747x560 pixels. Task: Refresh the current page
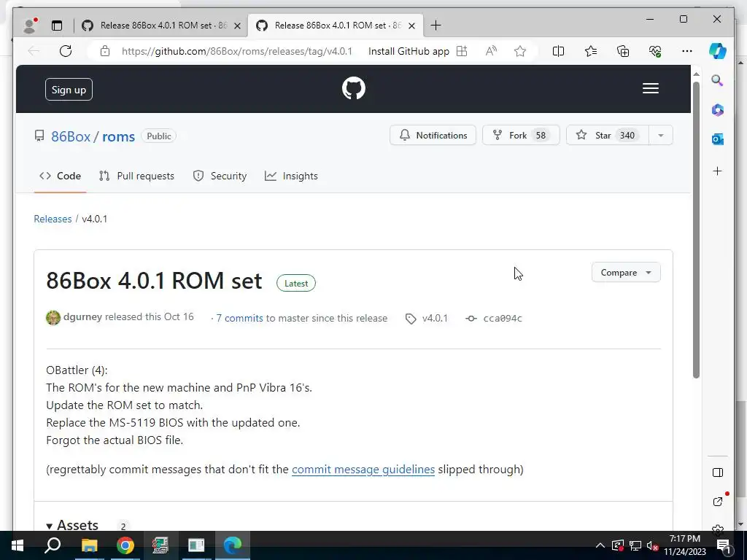pyautogui.click(x=66, y=51)
